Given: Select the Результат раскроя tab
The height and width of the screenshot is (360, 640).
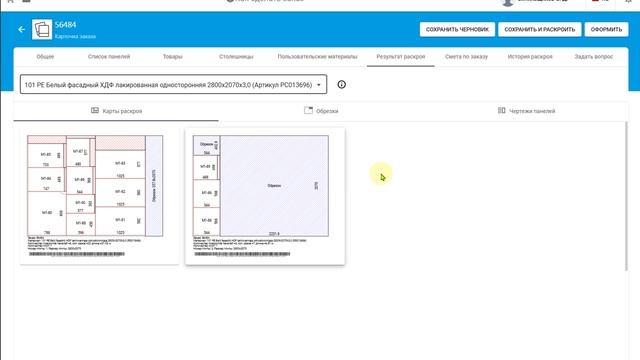Looking at the screenshot, I should point(401,57).
